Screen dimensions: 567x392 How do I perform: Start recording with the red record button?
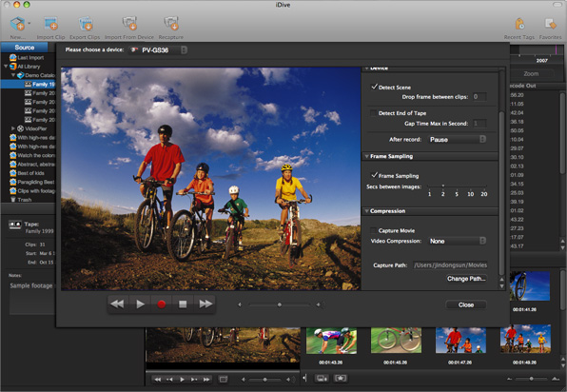click(162, 304)
